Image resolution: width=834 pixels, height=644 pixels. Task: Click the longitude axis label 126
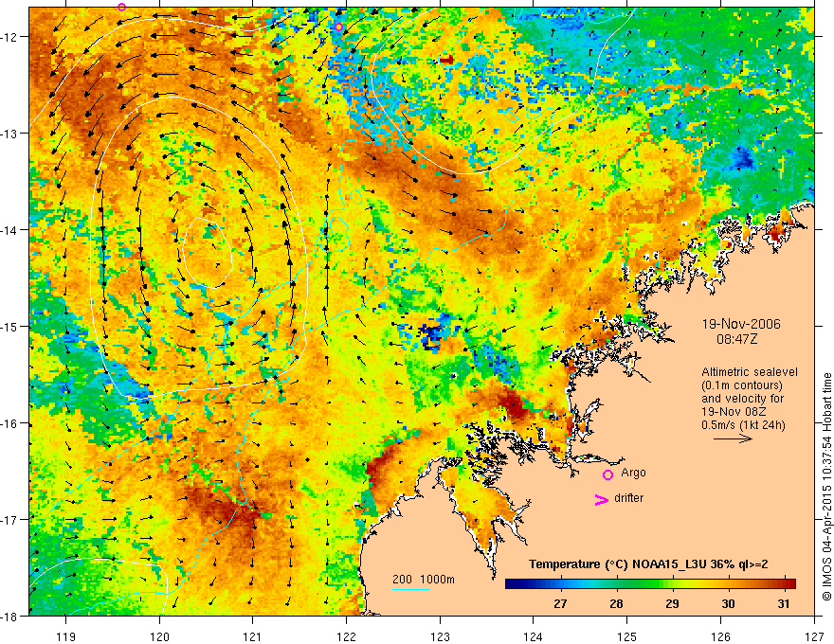coord(720,636)
